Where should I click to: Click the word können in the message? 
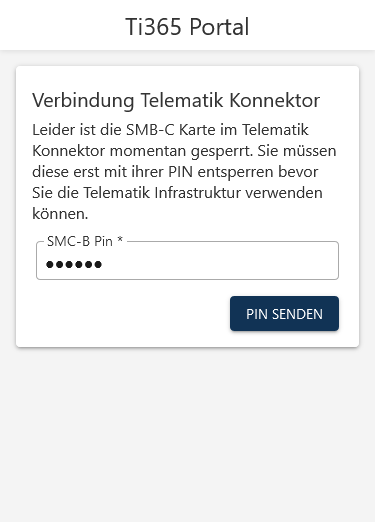[x=60, y=214]
